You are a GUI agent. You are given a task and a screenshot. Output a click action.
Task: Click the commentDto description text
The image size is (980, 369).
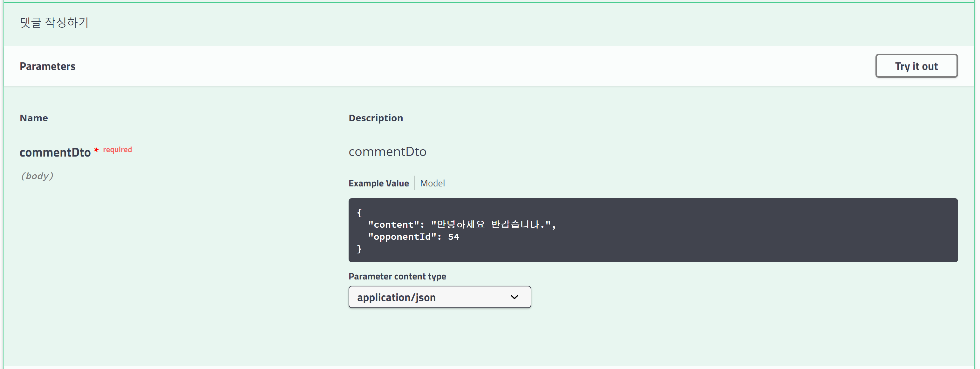tap(387, 151)
